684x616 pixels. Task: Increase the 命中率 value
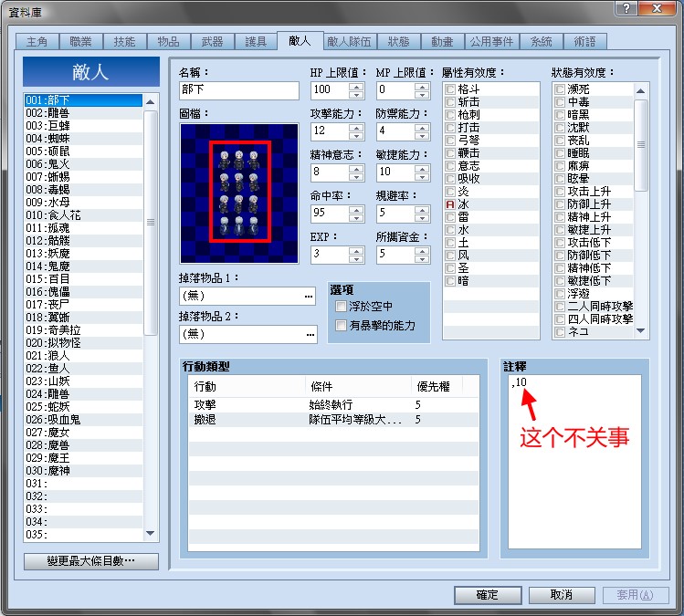click(x=356, y=209)
